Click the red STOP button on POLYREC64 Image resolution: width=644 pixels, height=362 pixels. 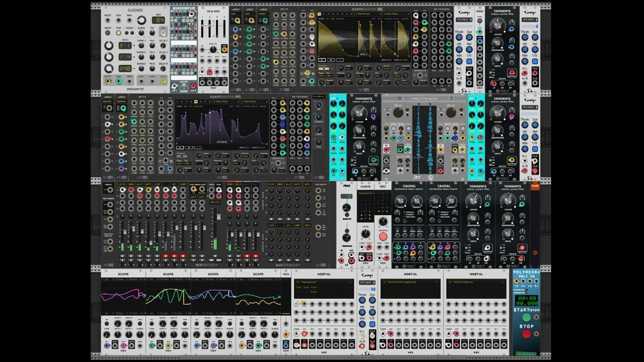[x=526, y=334]
